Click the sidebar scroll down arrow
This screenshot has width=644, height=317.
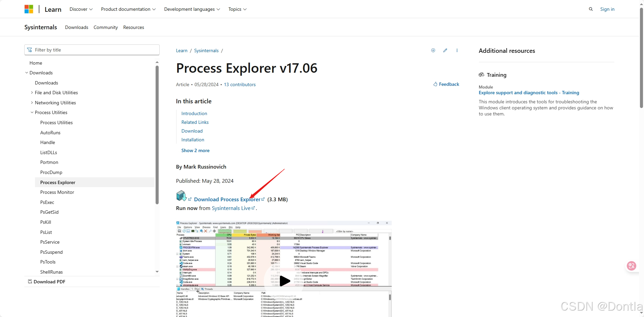pyautogui.click(x=157, y=272)
